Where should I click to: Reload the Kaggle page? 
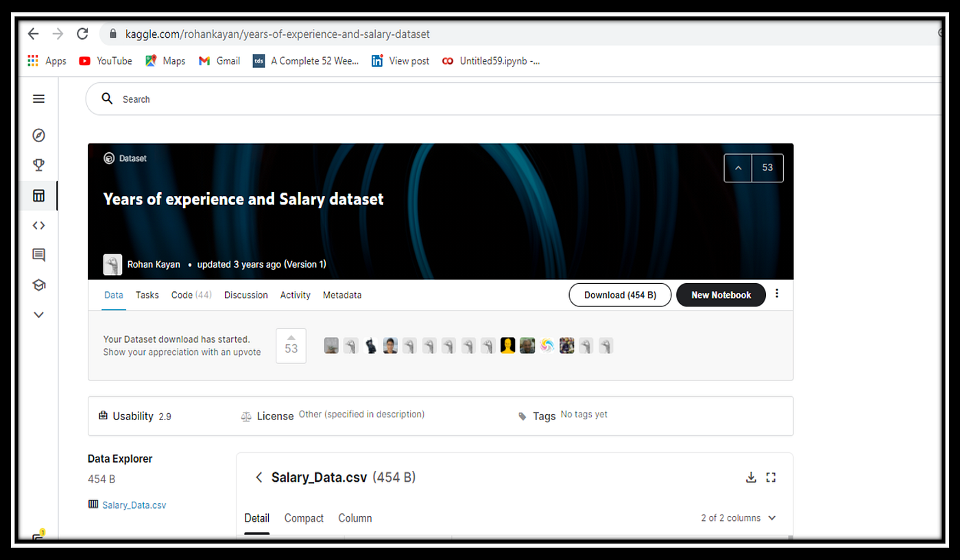(82, 34)
